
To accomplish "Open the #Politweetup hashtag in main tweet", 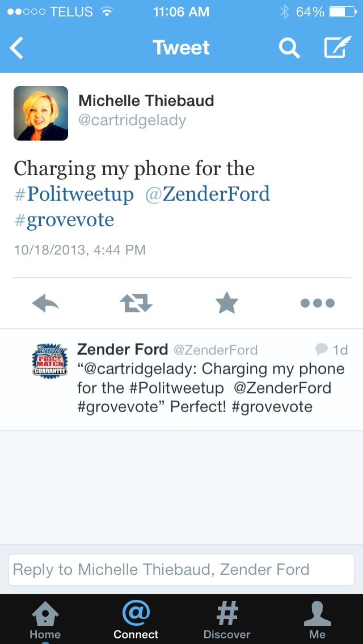I will 74,194.
